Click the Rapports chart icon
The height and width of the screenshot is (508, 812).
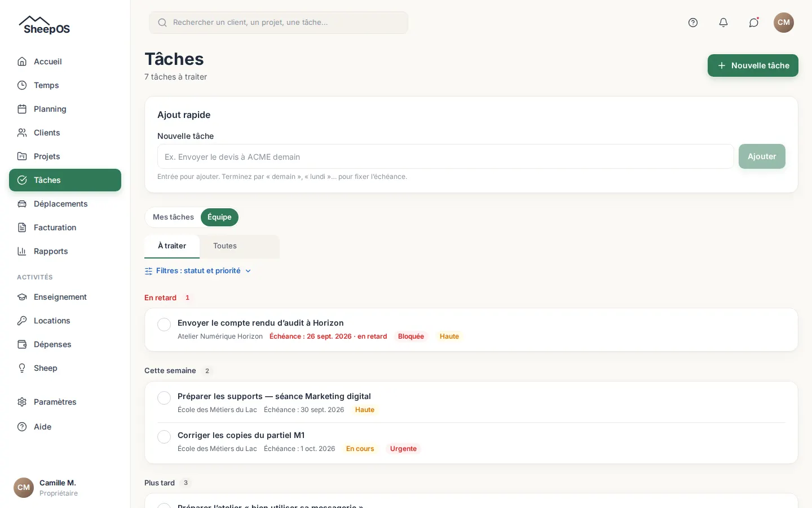22,251
